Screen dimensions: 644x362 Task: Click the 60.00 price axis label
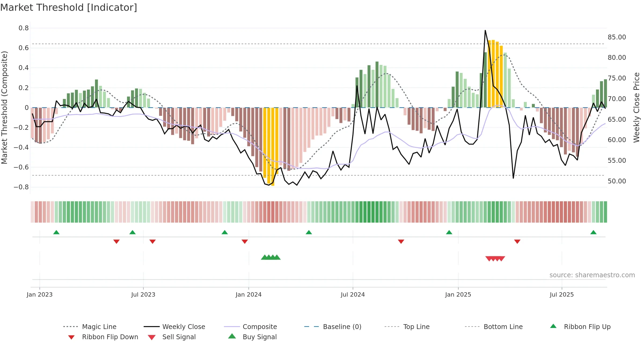pyautogui.click(x=617, y=140)
